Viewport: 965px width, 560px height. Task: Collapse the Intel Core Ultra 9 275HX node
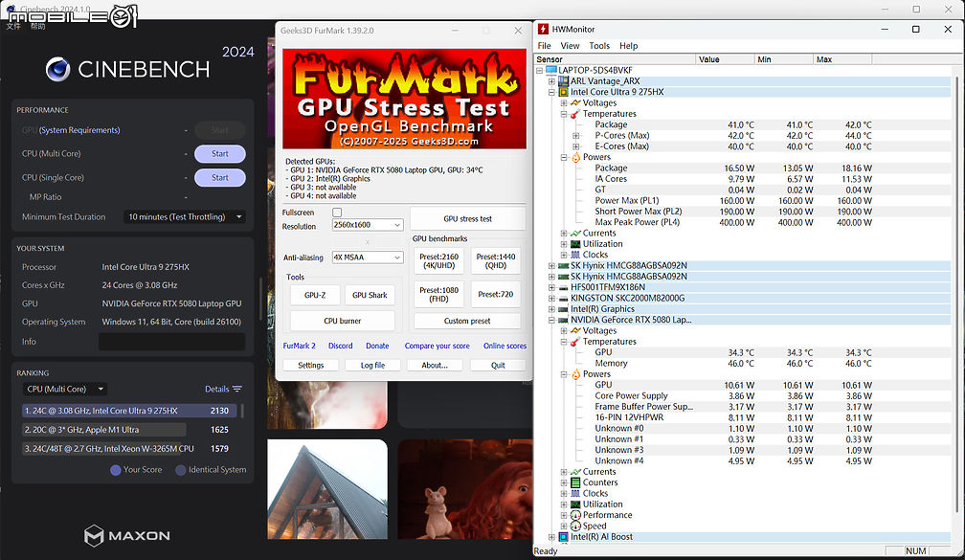point(551,92)
